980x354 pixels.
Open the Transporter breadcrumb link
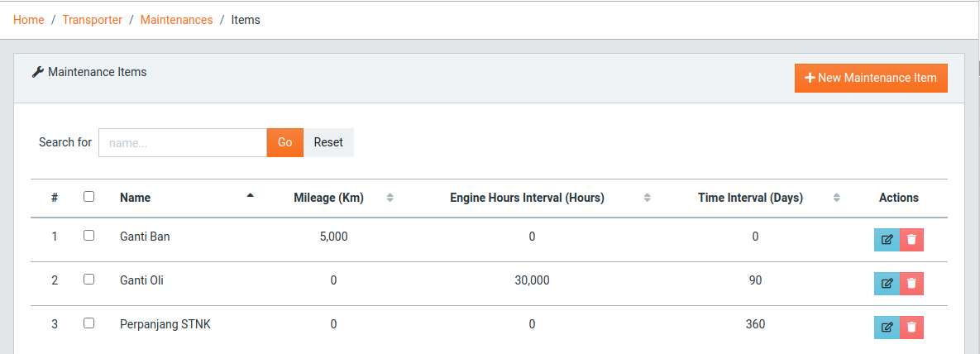93,20
